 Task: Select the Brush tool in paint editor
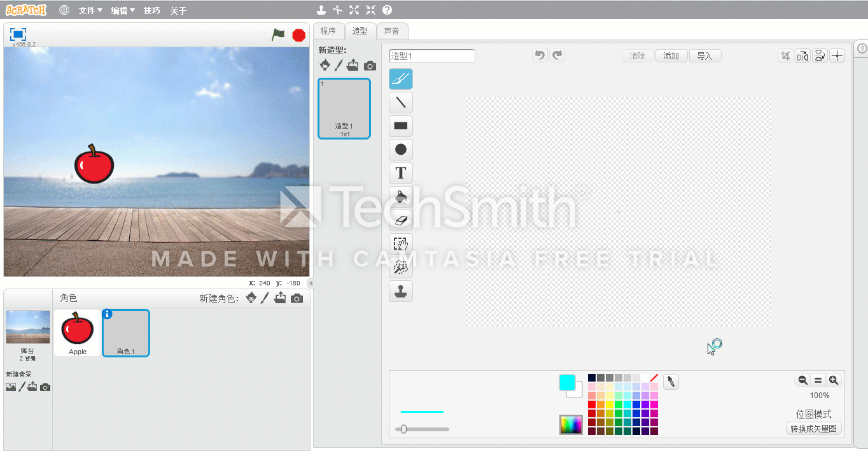pos(401,79)
